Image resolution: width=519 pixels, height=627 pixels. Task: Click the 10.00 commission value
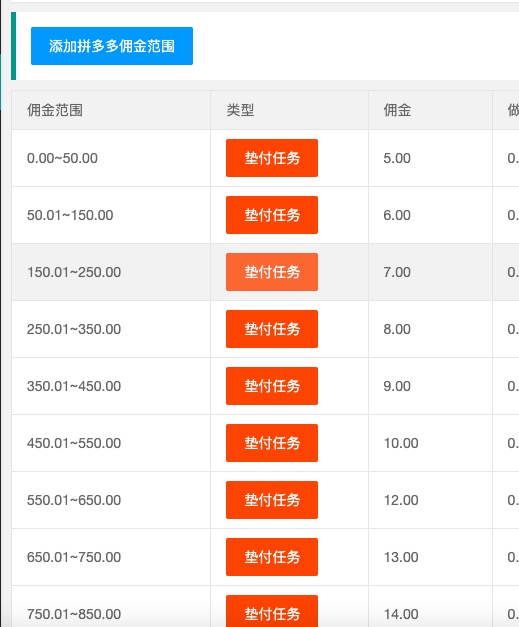(x=401, y=443)
